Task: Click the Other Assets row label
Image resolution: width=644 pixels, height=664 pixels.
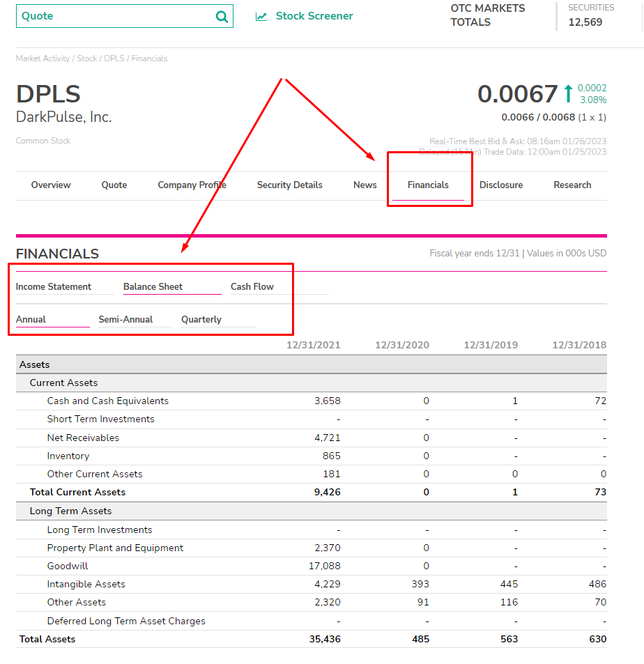Action: point(76,603)
